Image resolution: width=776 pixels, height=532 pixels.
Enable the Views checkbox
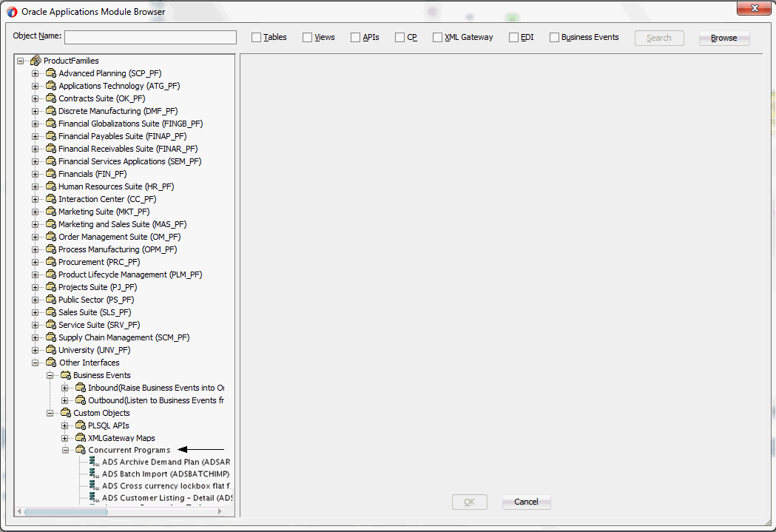coord(307,38)
